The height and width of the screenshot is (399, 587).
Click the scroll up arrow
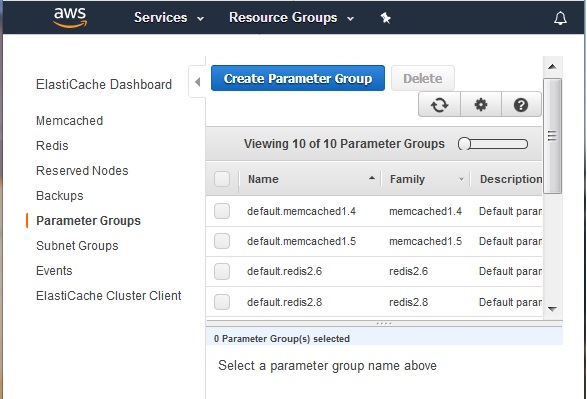(552, 67)
